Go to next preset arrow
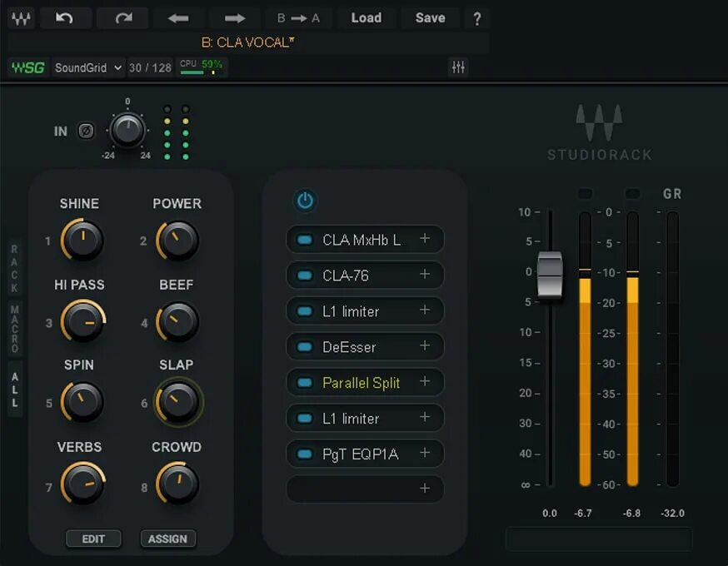 [234, 18]
